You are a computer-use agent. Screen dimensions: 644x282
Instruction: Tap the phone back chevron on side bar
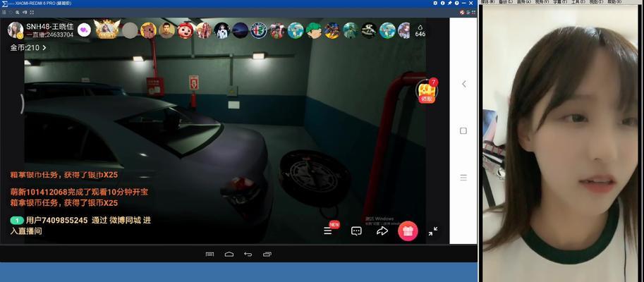coord(463,84)
